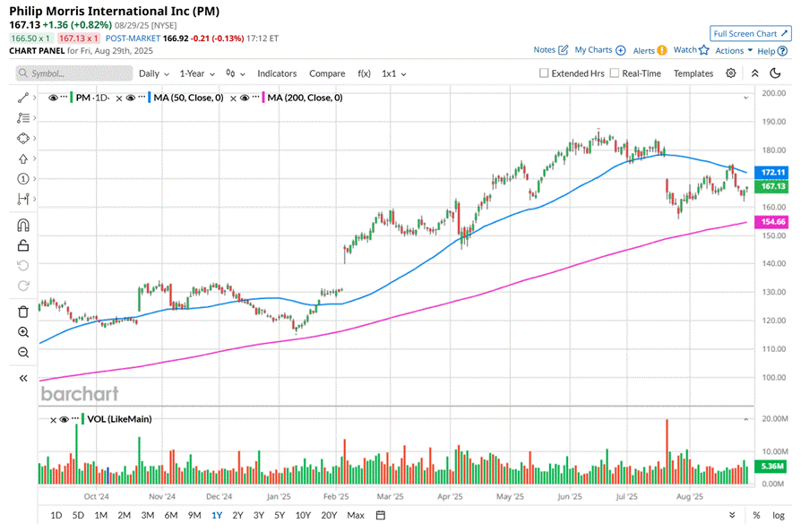This screenshot has height=532, width=809.
Task: Open options menu for PM series
Action: [64, 97]
